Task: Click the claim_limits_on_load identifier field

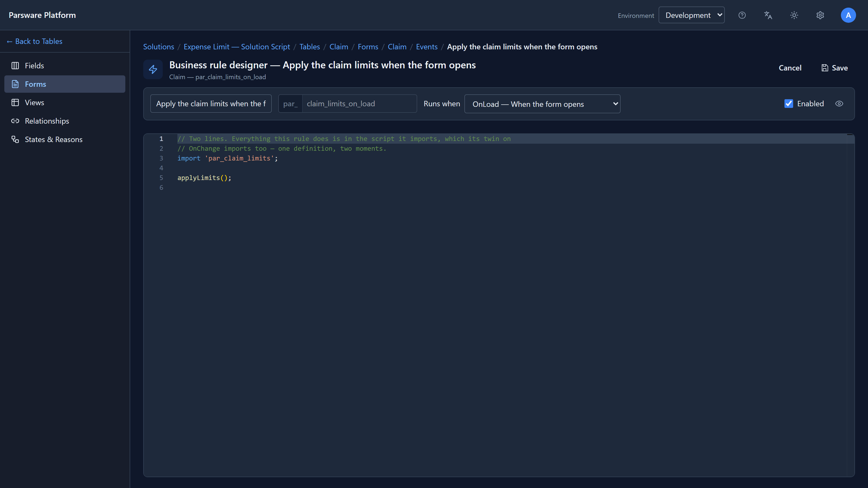Action: point(359,104)
